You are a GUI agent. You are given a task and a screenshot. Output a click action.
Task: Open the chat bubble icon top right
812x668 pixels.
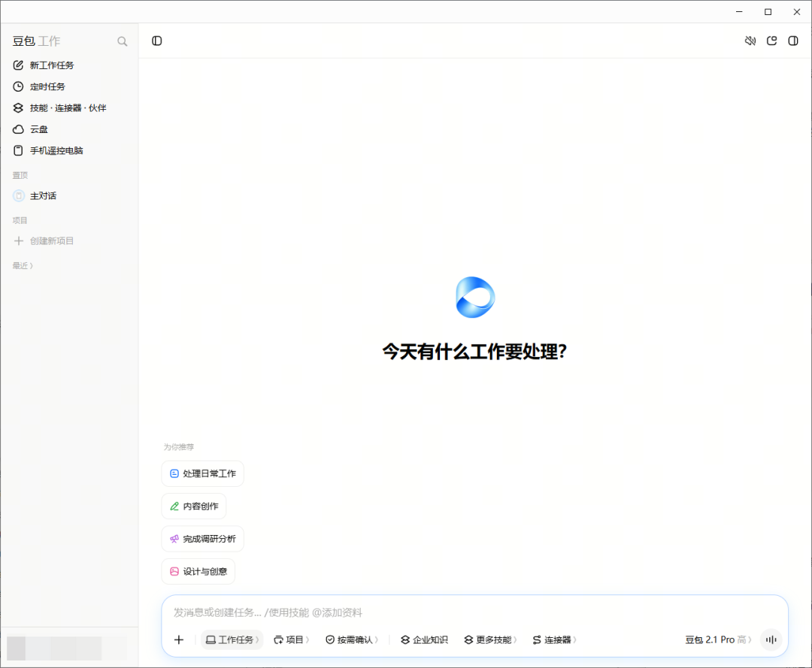[771, 41]
